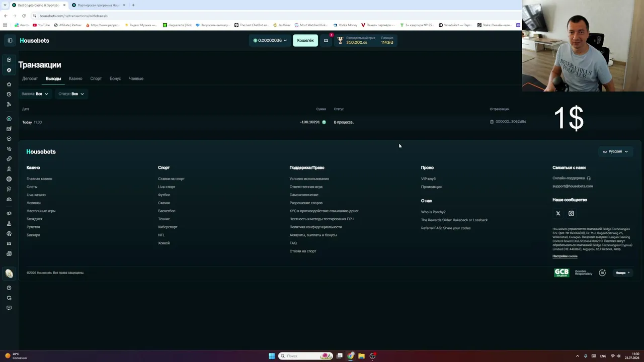Screen dimensions: 644x362
Task: Toggle the sidebar collapse button
Action: click(10, 40)
